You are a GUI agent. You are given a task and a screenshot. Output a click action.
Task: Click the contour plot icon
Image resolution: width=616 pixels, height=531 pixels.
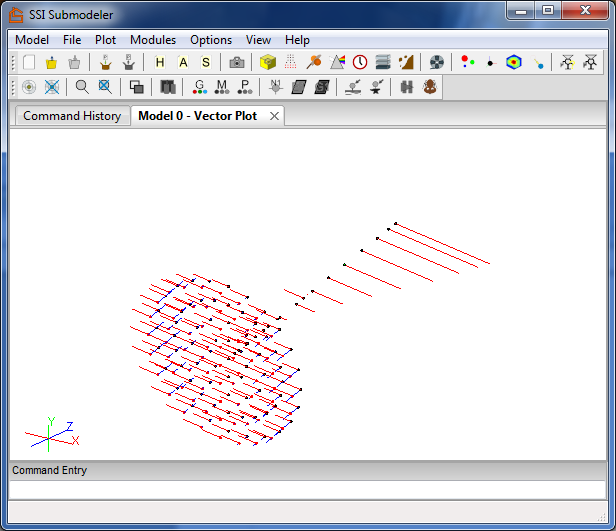pos(513,62)
